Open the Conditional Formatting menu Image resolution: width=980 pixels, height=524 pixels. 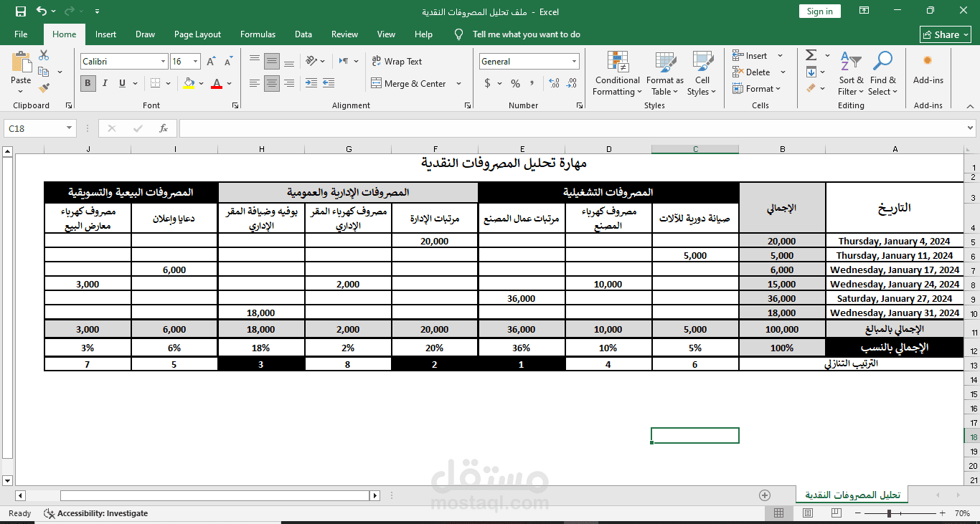(617, 73)
